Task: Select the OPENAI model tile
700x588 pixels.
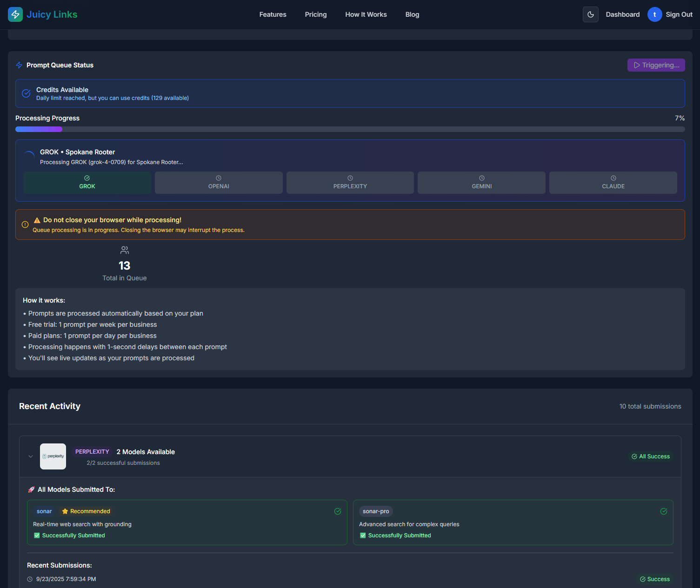Action: click(x=219, y=183)
